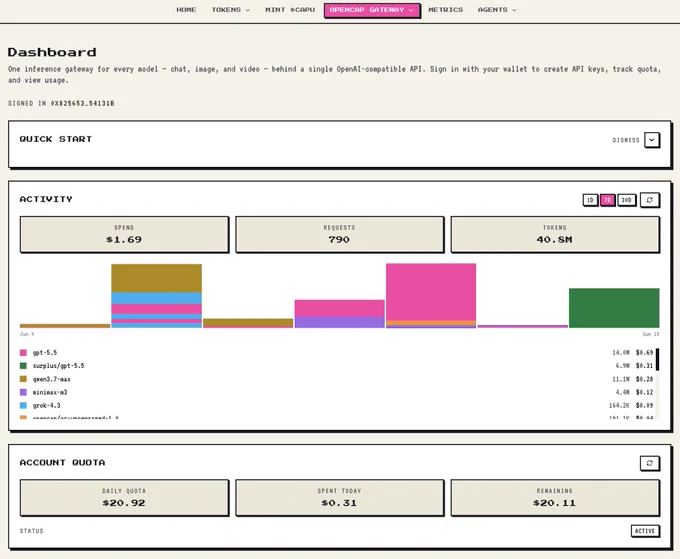Viewport: 680px width, 559px height.
Task: Click the legend list scrollbar thumb
Action: pyautogui.click(x=657, y=359)
